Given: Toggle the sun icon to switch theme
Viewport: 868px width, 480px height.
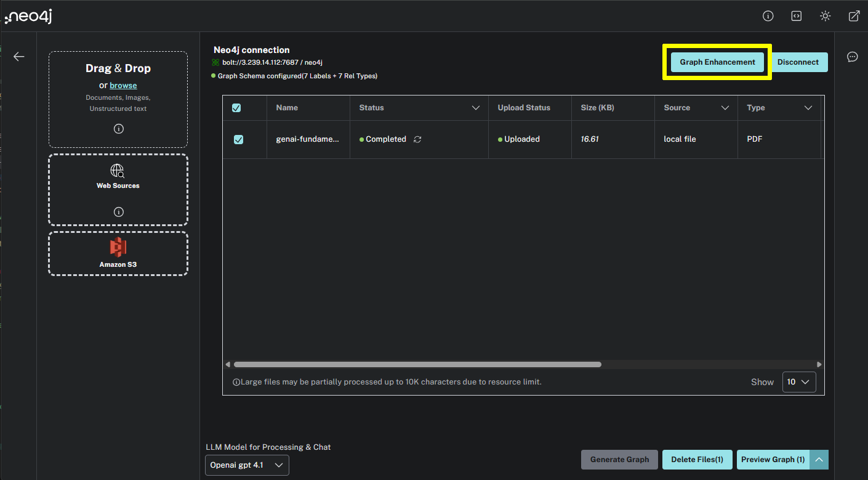Looking at the screenshot, I should click(825, 15).
